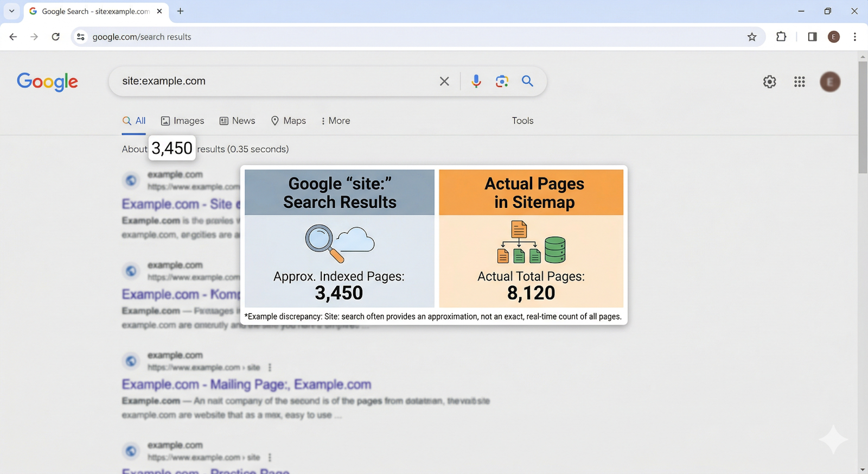The image size is (868, 474).
Task: Expand the More search filters menu
Action: coord(335,121)
